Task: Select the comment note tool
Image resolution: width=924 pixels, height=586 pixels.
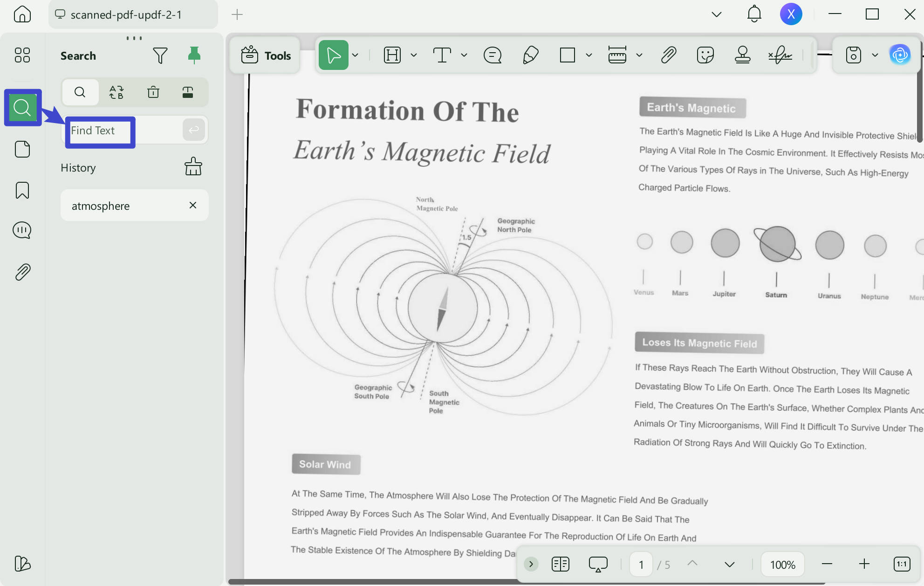Action: (x=493, y=55)
